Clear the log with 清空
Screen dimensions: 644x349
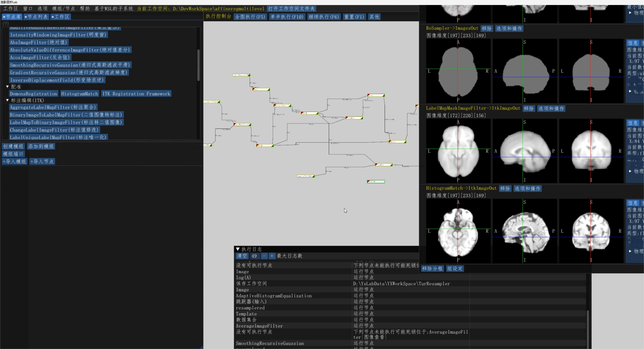[242, 256]
